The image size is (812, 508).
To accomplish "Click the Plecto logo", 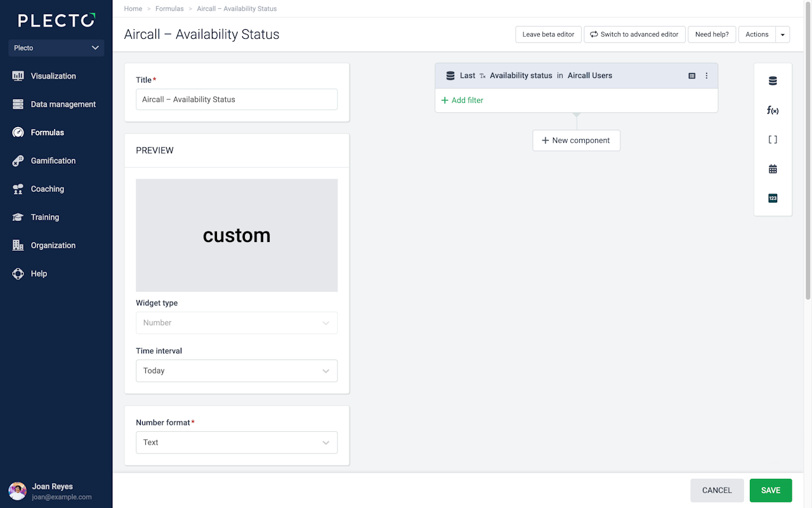I will pyautogui.click(x=56, y=20).
